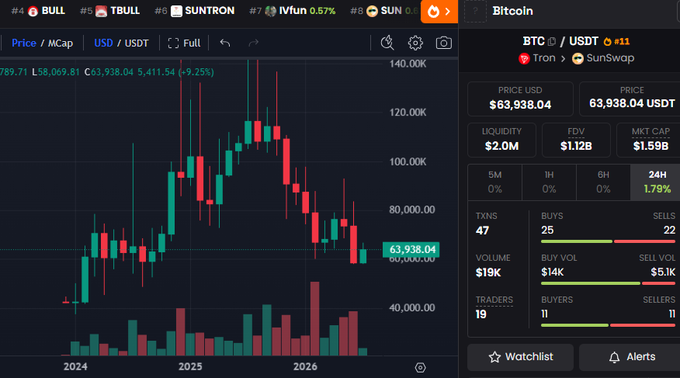Open quick search magnifier icon
This screenshot has width=680, height=378.
click(387, 43)
